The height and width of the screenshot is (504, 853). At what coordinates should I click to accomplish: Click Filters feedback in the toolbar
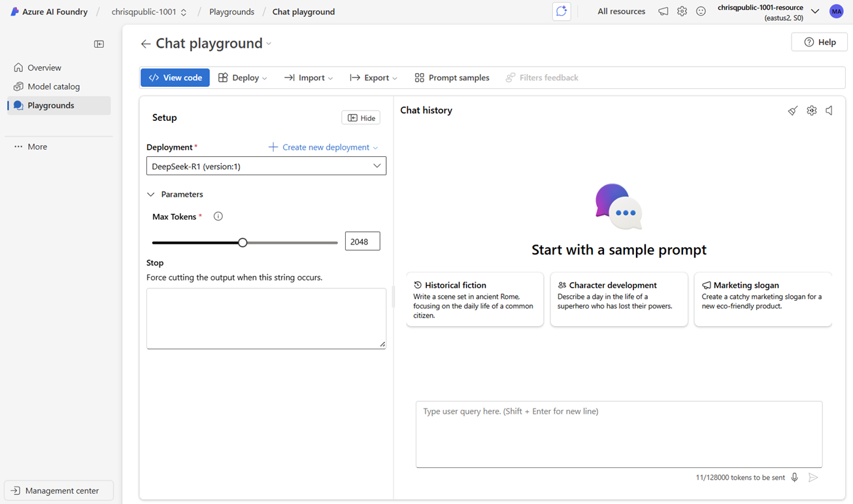[542, 78]
